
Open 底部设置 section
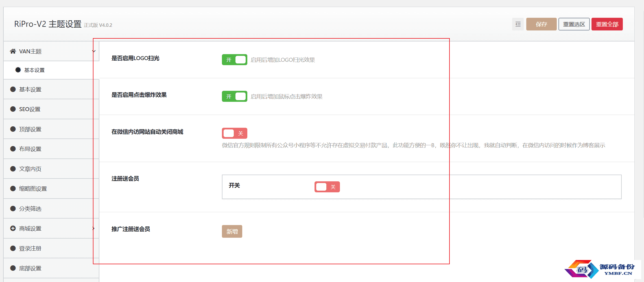pos(51,268)
